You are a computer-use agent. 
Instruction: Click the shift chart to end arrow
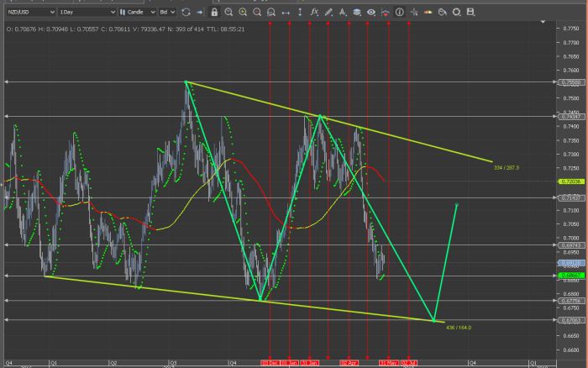point(200,12)
